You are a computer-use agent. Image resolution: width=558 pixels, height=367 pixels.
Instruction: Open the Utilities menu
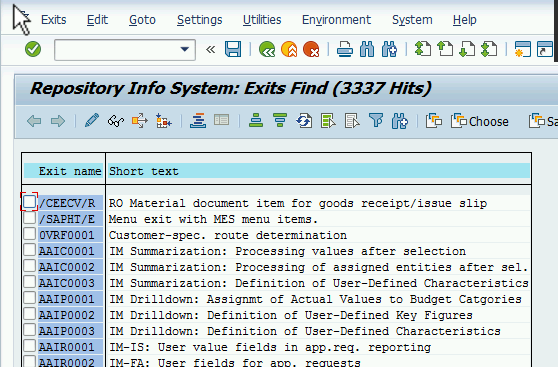[x=262, y=20]
